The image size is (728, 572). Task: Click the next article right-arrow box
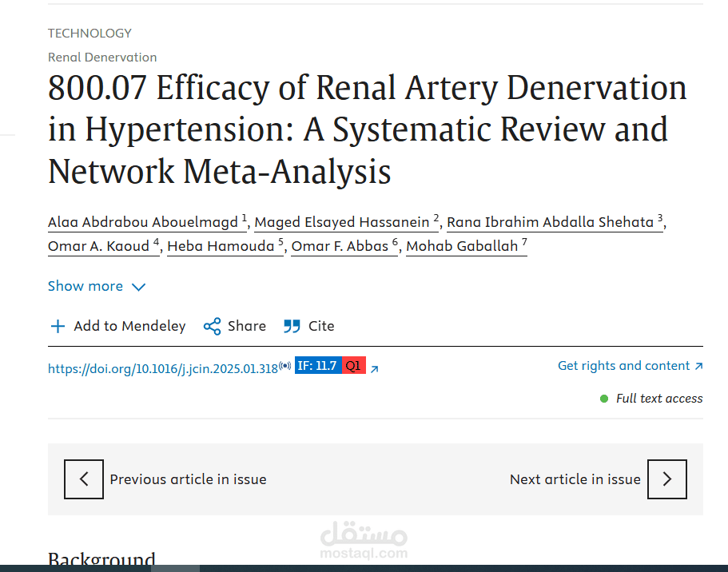(667, 479)
